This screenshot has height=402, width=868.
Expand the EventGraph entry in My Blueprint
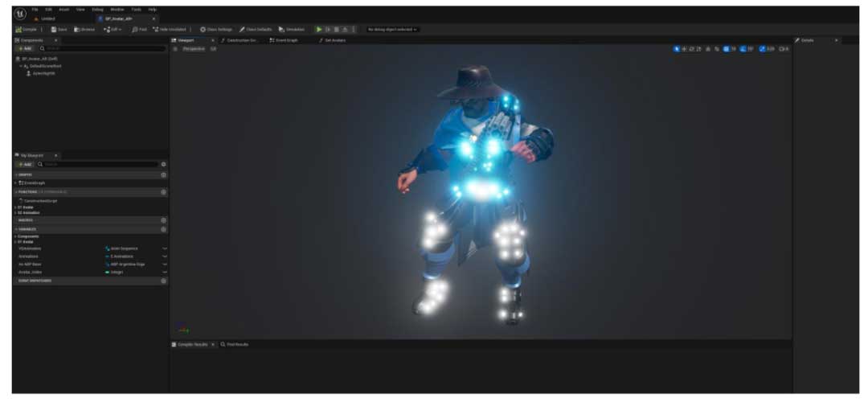click(x=15, y=183)
